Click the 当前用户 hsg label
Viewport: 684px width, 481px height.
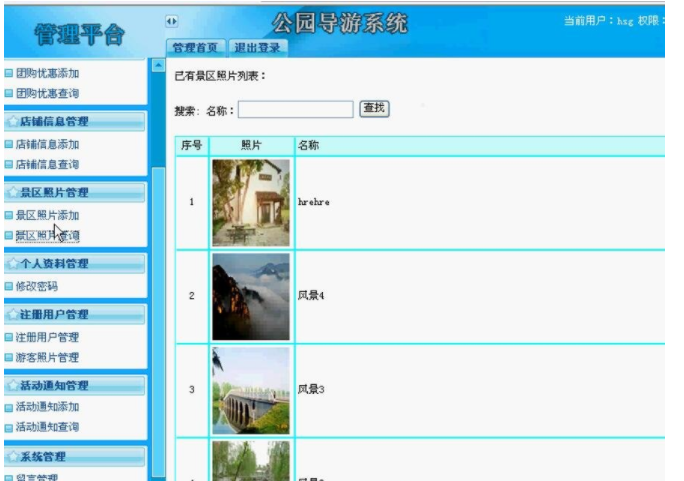(598, 21)
